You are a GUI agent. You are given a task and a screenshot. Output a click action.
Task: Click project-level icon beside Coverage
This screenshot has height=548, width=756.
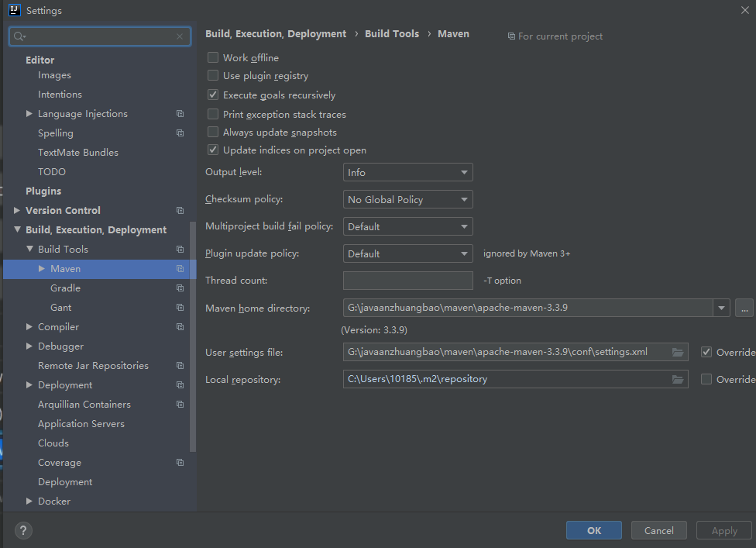pos(180,463)
